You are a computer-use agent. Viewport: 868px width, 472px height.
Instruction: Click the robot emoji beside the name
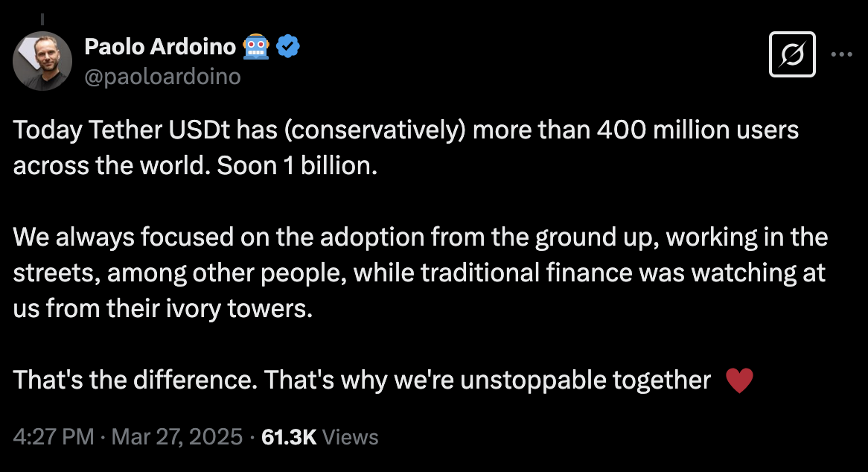pyautogui.click(x=256, y=46)
